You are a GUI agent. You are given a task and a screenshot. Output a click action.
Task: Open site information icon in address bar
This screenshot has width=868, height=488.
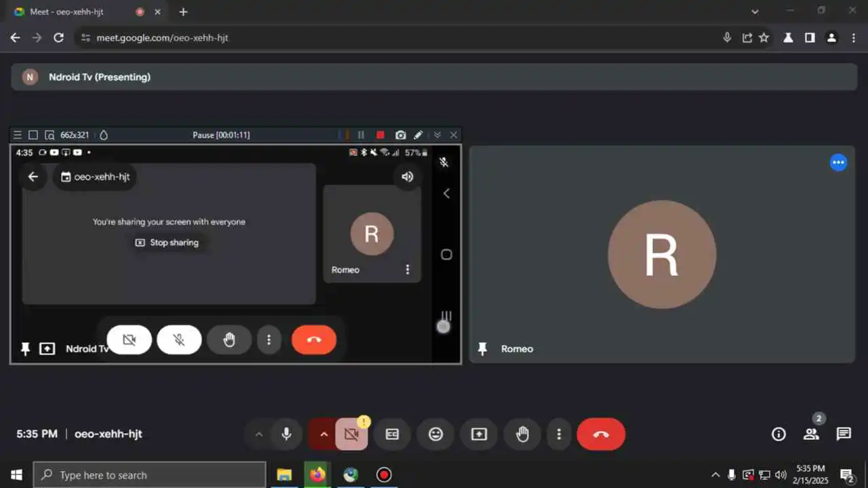point(85,38)
